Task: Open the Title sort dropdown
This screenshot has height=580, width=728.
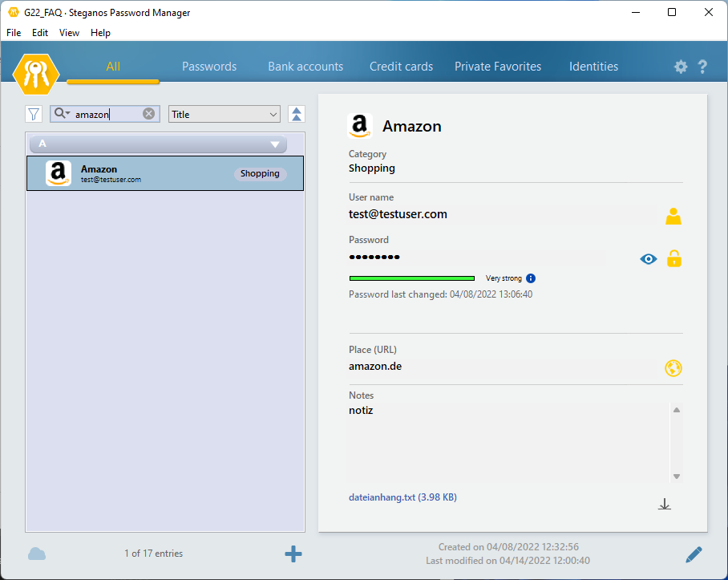Action: click(x=224, y=114)
